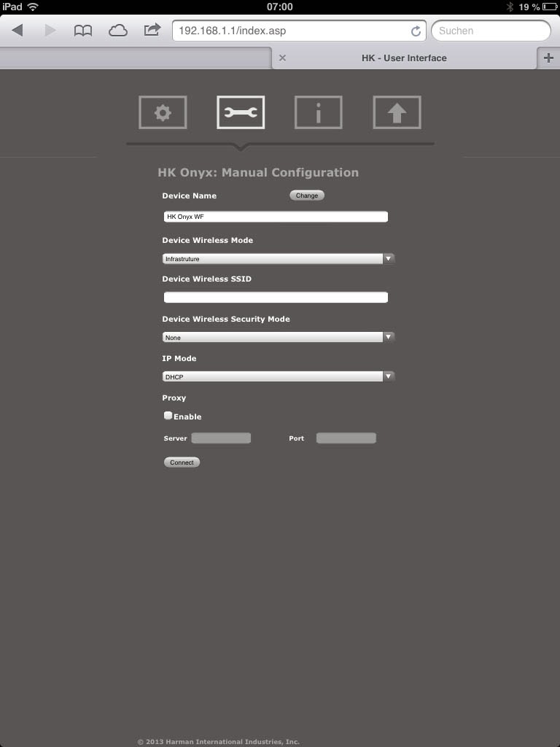
Task: Tap the proxy Server input field
Action: click(221, 438)
